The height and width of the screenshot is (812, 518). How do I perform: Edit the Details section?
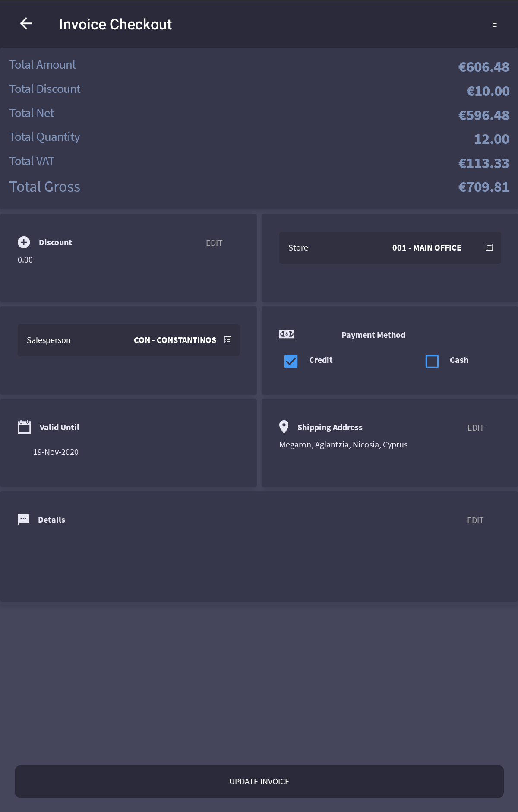point(475,520)
